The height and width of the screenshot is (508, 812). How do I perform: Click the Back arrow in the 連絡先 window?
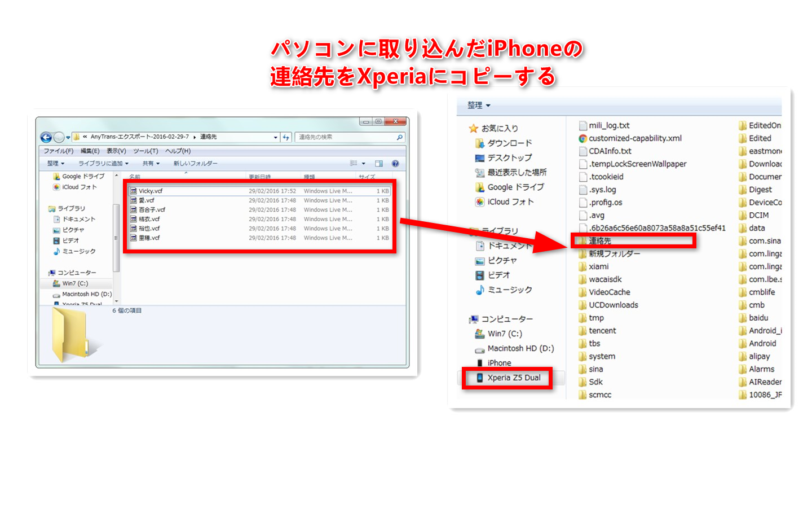pos(46,137)
